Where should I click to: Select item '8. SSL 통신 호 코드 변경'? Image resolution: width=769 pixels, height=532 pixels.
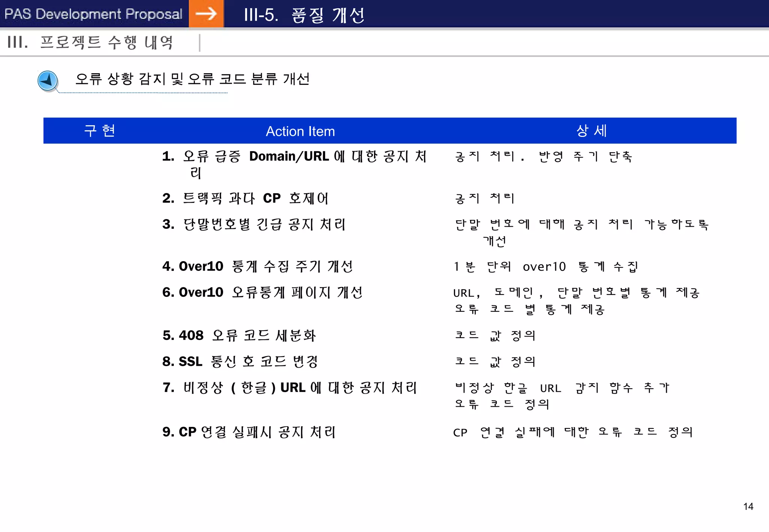point(240,361)
